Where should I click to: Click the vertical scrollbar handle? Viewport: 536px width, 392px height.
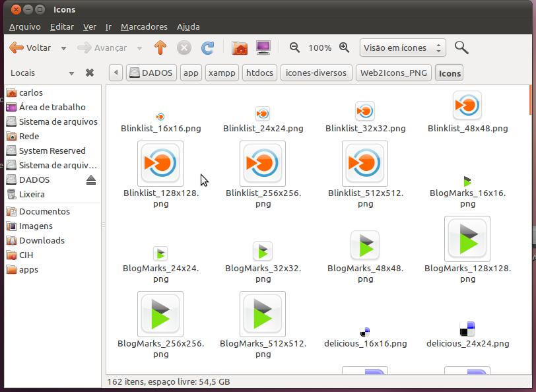coord(530,100)
